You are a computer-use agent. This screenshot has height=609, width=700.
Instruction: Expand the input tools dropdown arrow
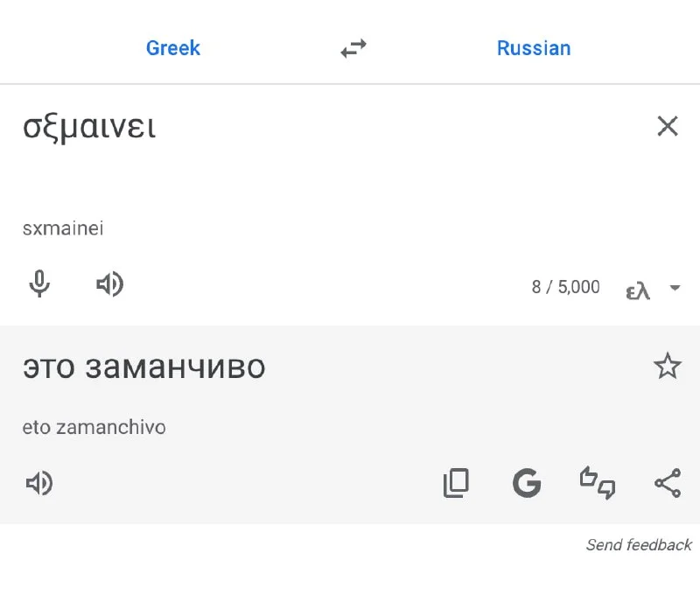coord(675,288)
